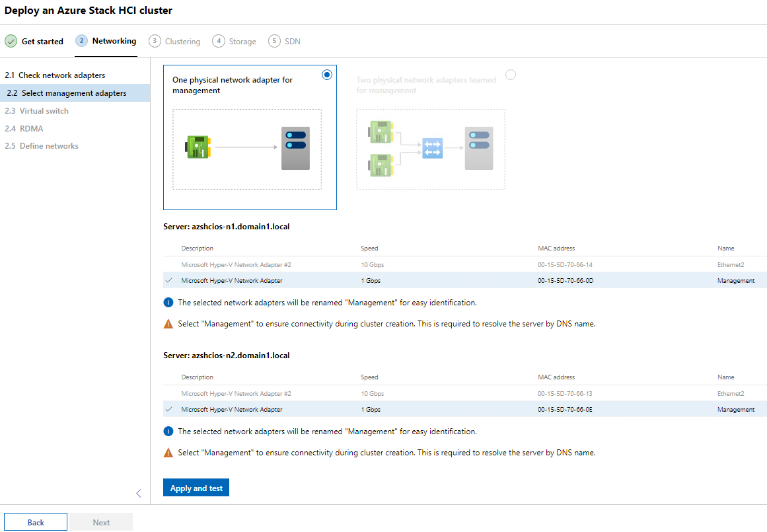This screenshot has width=767, height=532.
Task: Click the disabled Next button
Action: click(x=101, y=521)
